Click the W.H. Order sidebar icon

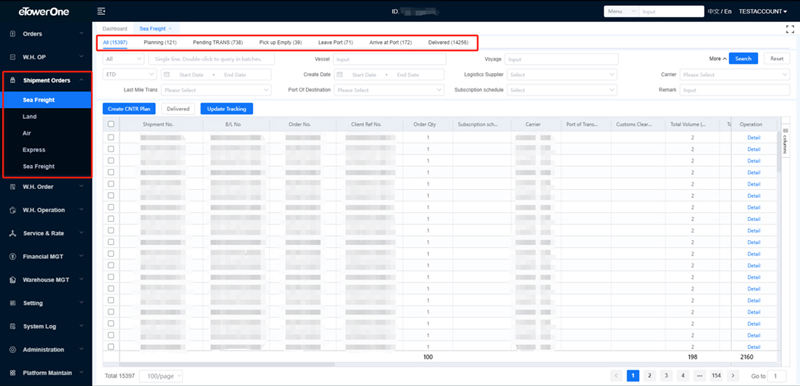13,187
